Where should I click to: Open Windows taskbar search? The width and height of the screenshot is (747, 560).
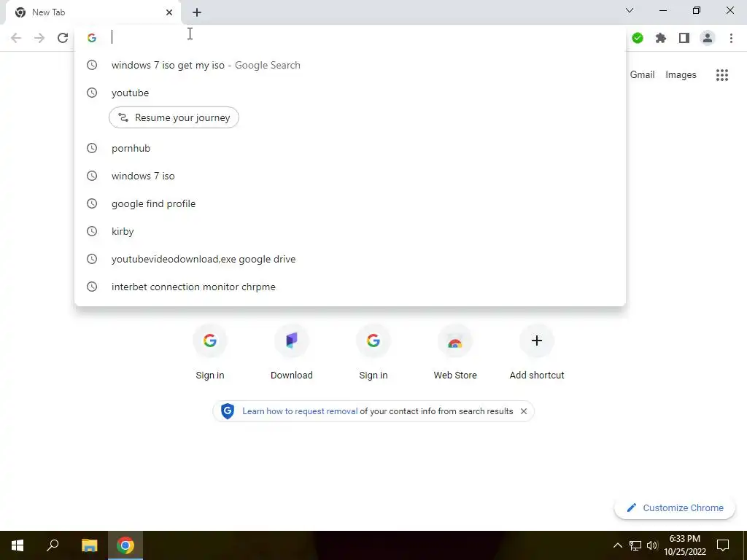pos(53,545)
